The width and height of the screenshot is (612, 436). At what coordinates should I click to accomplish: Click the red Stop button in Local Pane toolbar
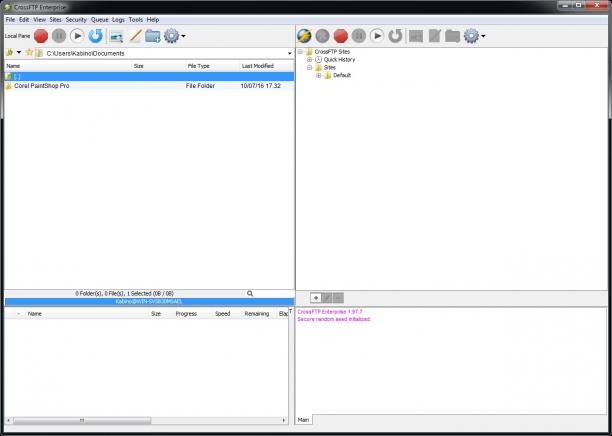pyautogui.click(x=41, y=36)
